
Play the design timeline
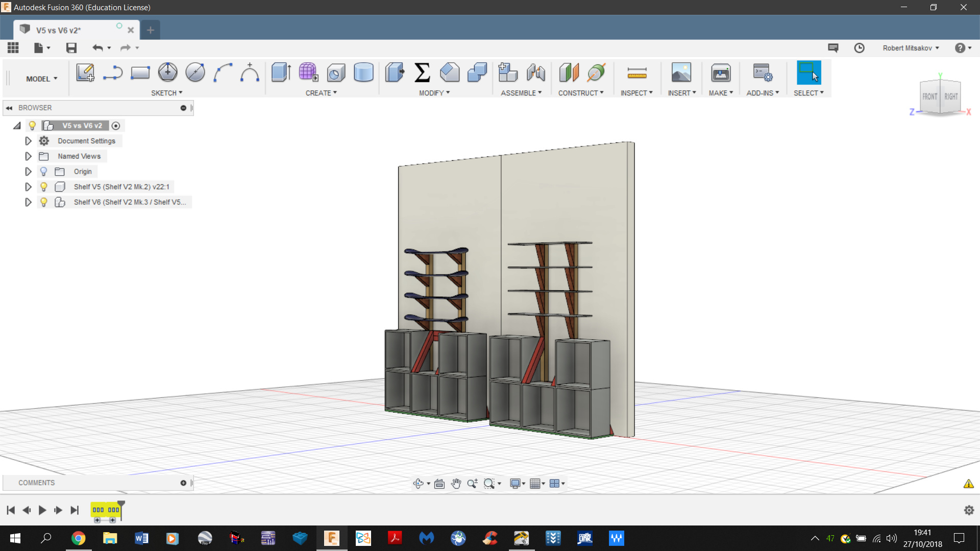[42, 510]
